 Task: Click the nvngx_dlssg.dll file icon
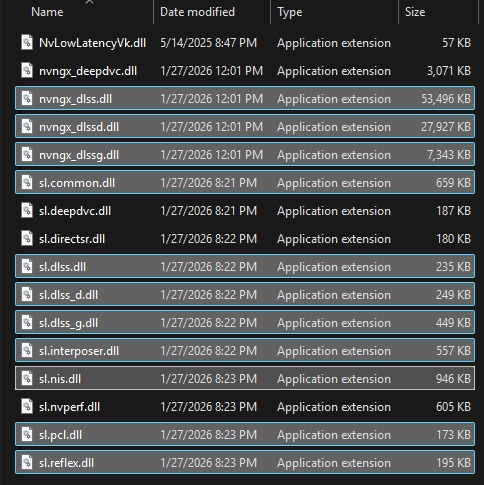tap(27, 155)
